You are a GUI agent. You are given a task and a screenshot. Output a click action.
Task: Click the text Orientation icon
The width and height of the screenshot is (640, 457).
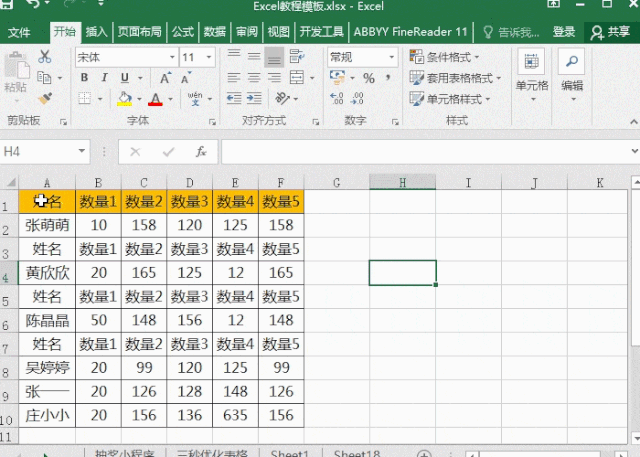(x=282, y=98)
